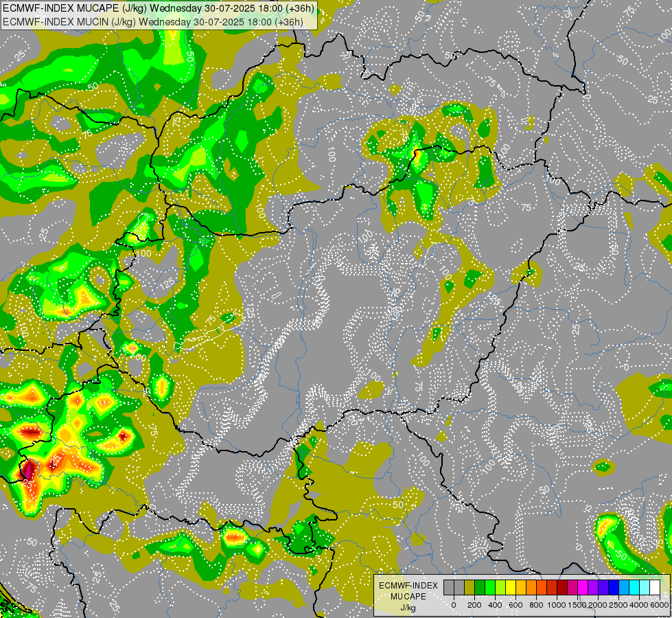
Task: Select the MUCIN title line at the top
Action: pos(153,22)
